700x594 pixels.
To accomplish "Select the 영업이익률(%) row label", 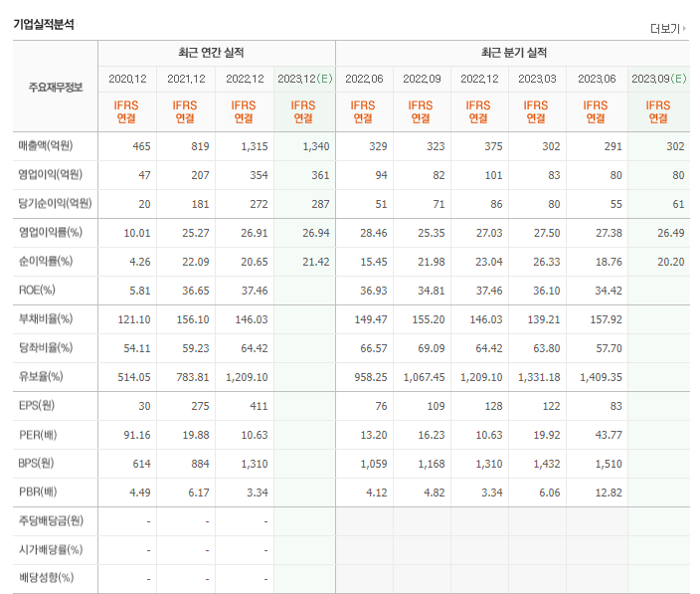I will 50,232.
